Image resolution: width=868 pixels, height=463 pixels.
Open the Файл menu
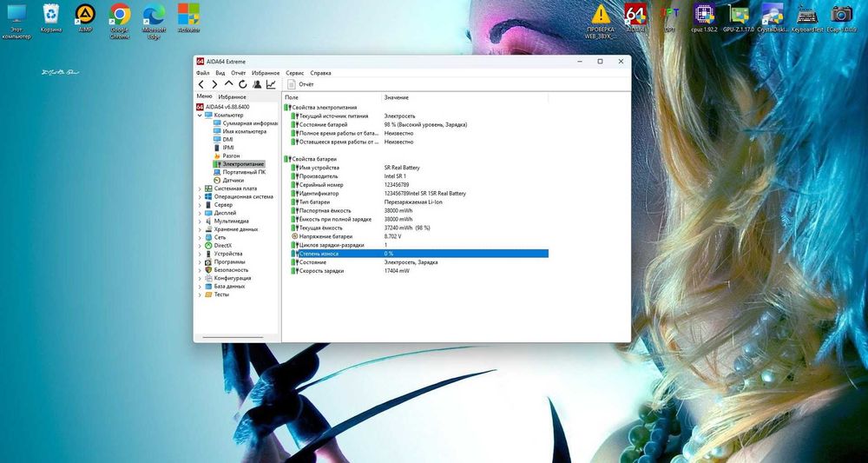click(x=202, y=73)
